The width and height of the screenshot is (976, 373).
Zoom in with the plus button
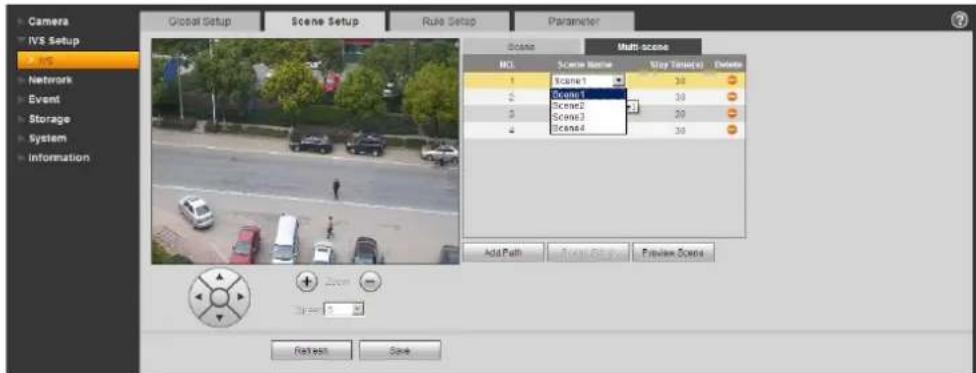point(306,282)
